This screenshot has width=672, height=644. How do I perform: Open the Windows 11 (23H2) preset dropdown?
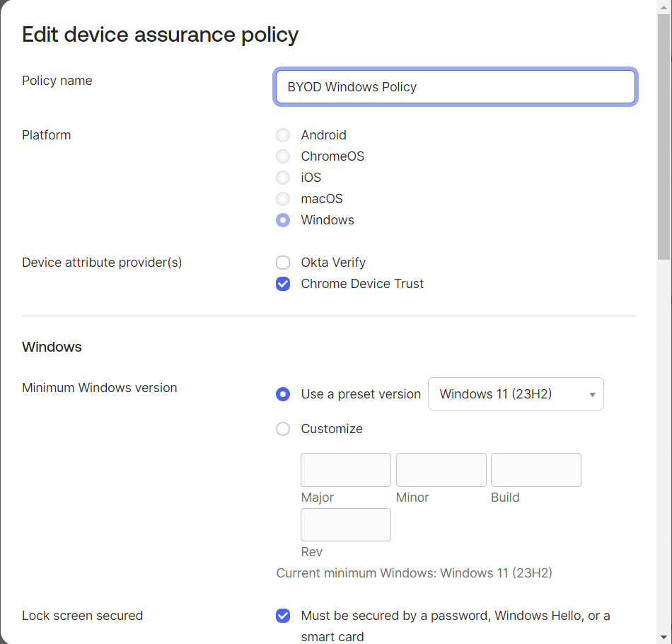coord(515,394)
